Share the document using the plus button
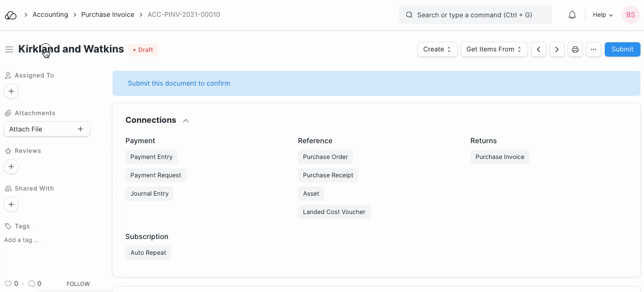The height and width of the screenshot is (292, 644). (11, 204)
